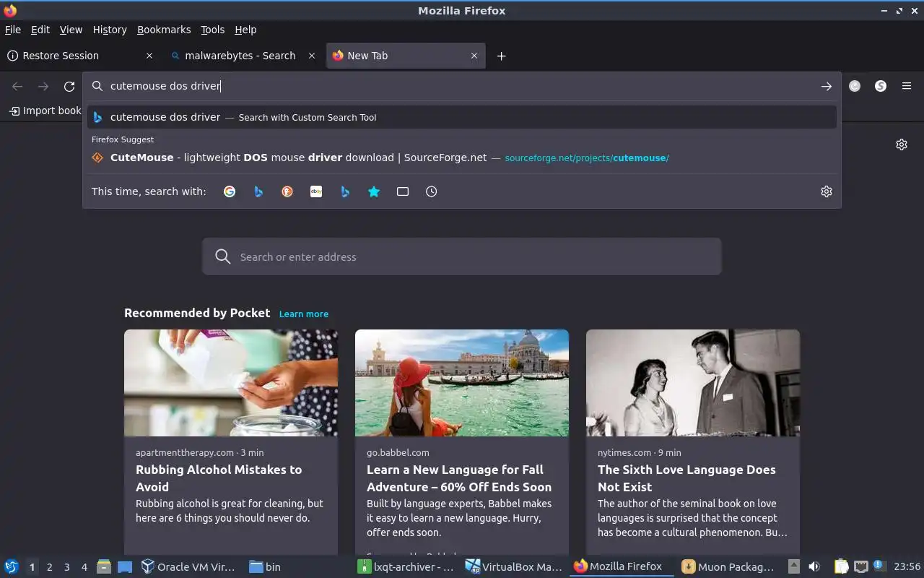Open 'Rubbing Alcohol Mistakes to Avoid' headline

coord(219,478)
